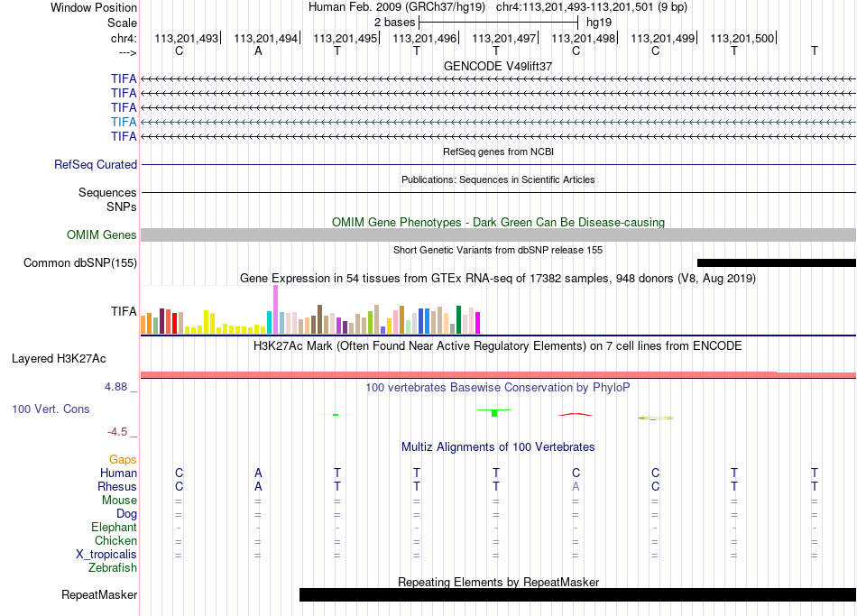
Task: Click the TIFA label beside the GTEx bar chart
Action: click(124, 311)
